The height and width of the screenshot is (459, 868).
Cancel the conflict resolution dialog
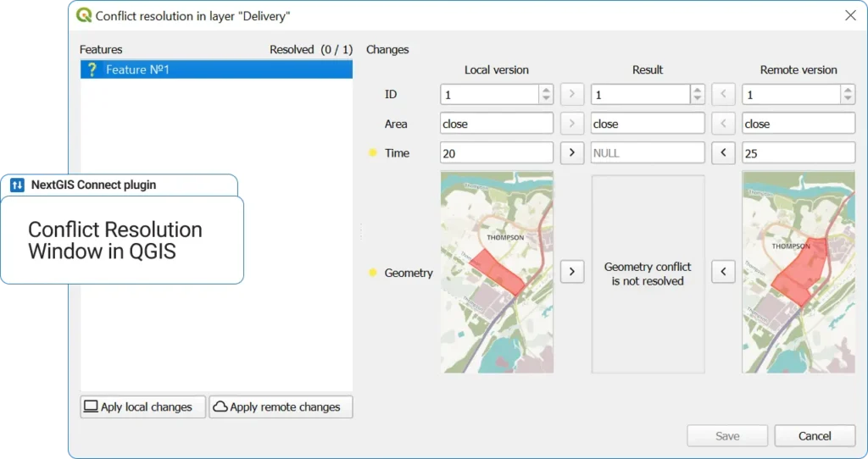[x=814, y=436]
